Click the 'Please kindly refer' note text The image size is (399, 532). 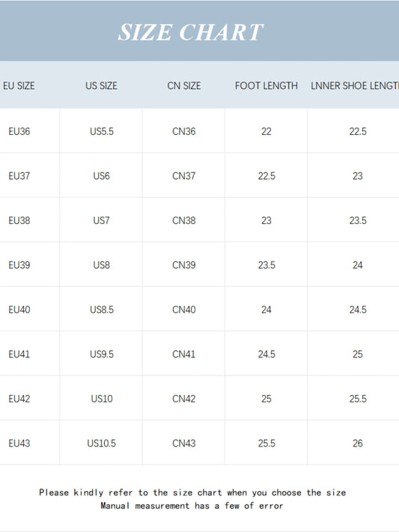click(192, 492)
